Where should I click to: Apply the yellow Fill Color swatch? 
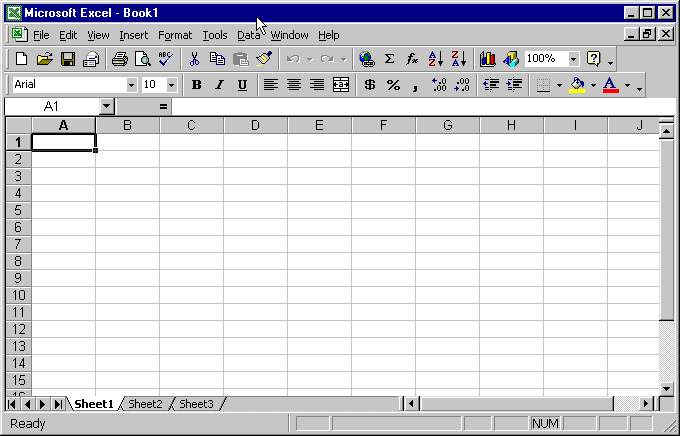577,85
